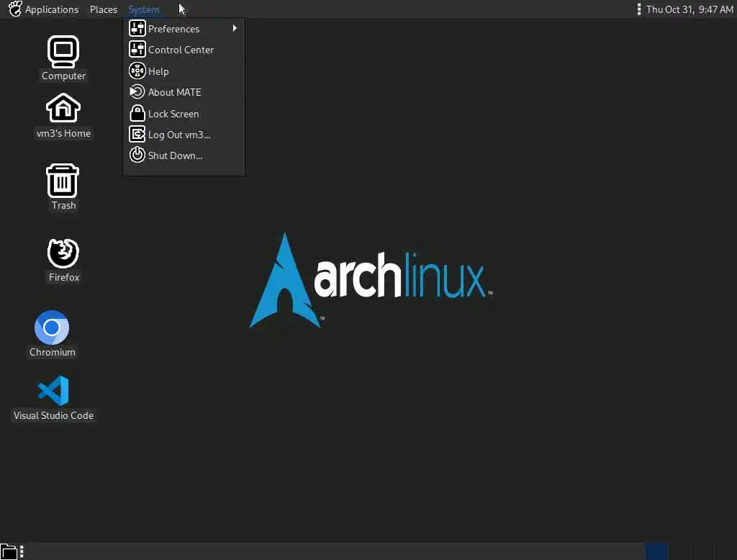Screen dimensions: 737x560
Task: Select About MATE menu entry
Action: [184, 92]
